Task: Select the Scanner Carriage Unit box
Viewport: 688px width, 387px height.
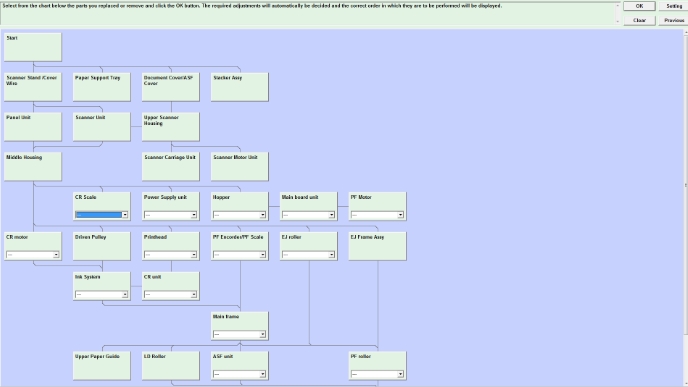Action: point(171,166)
